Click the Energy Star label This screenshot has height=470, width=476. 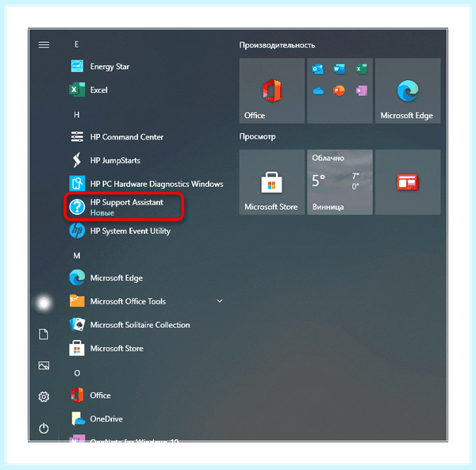click(x=109, y=67)
